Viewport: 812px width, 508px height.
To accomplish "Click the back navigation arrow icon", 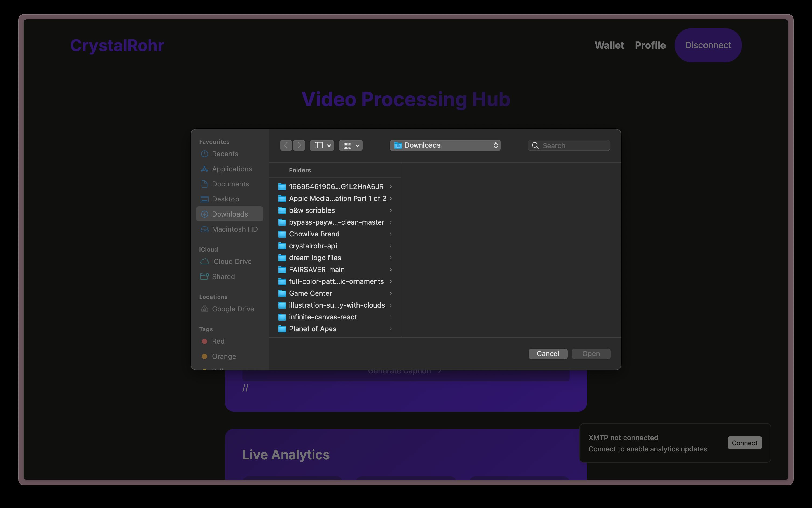I will (285, 145).
